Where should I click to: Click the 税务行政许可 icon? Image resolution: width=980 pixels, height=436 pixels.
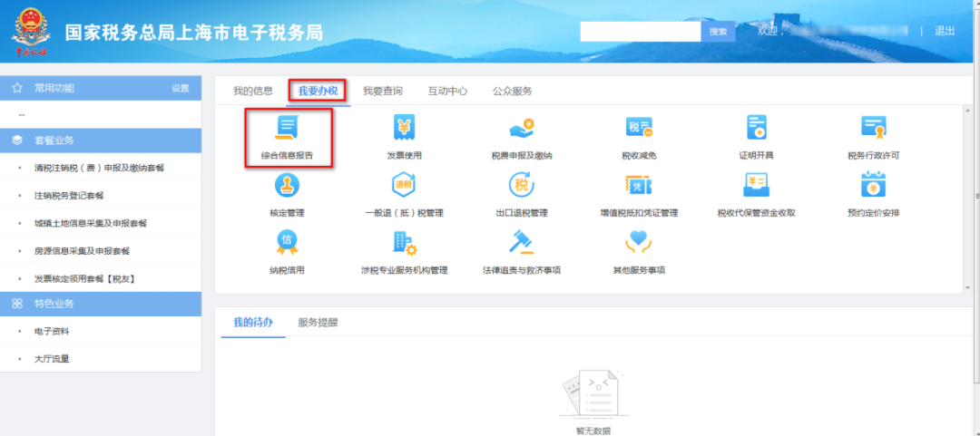tap(873, 130)
